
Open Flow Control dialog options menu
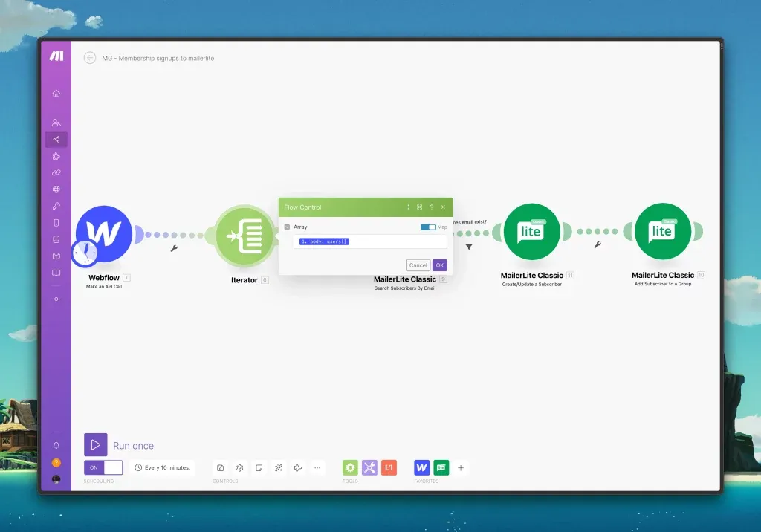(408, 207)
